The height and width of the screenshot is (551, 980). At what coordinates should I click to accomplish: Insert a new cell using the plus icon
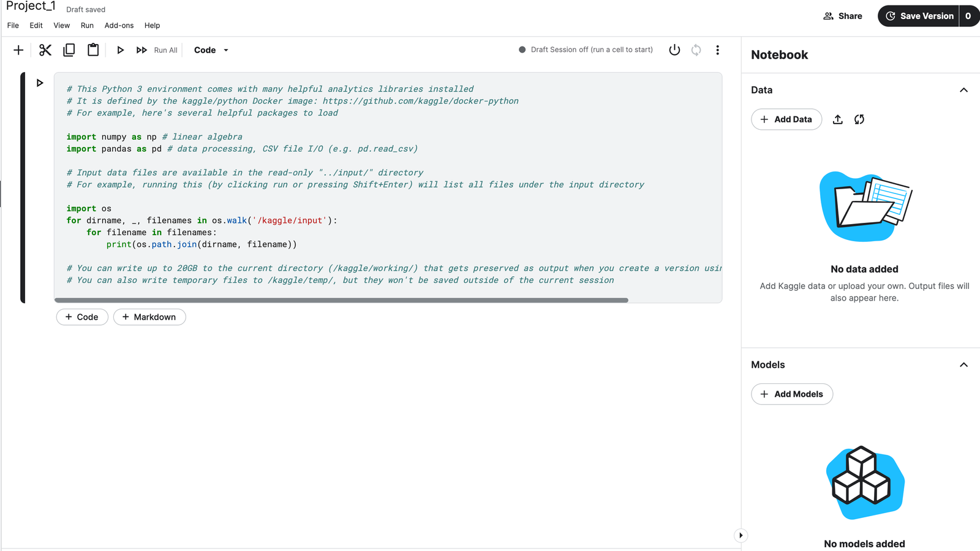(18, 50)
